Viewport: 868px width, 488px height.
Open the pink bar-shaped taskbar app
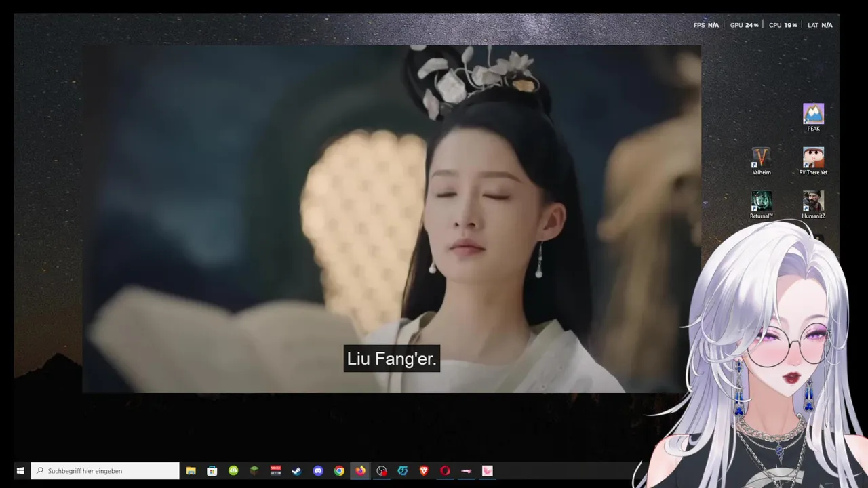466,470
